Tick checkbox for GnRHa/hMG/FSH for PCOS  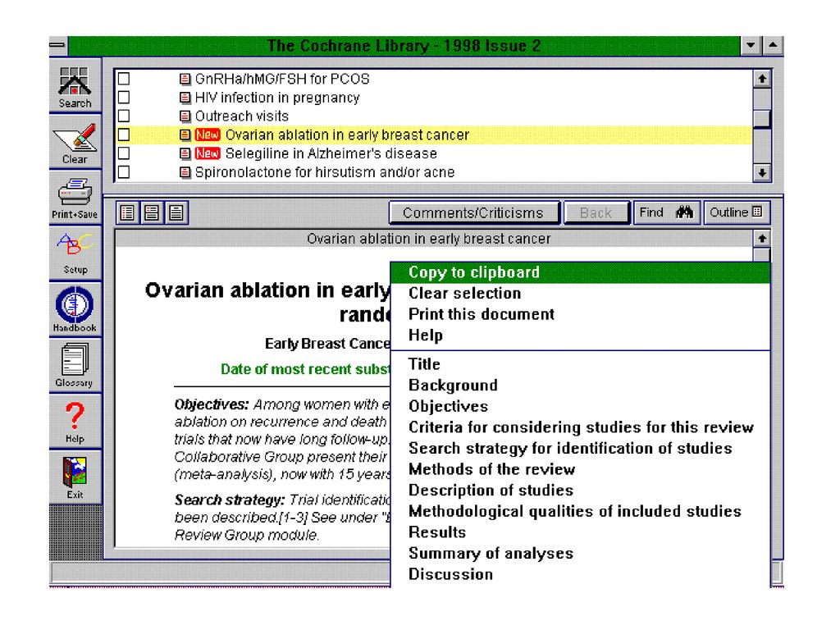pos(124,79)
